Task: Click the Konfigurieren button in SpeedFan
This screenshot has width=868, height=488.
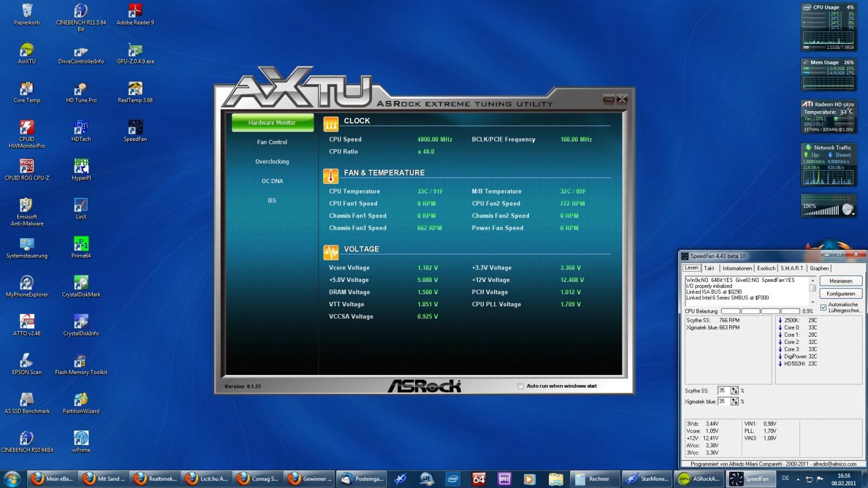Action: [841, 293]
